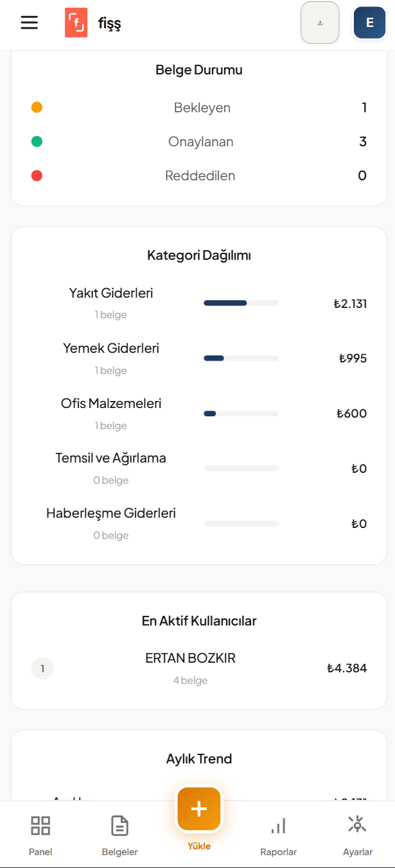The width and height of the screenshot is (395, 868).
Task: Open the Panel dashboard icon
Action: tap(40, 826)
